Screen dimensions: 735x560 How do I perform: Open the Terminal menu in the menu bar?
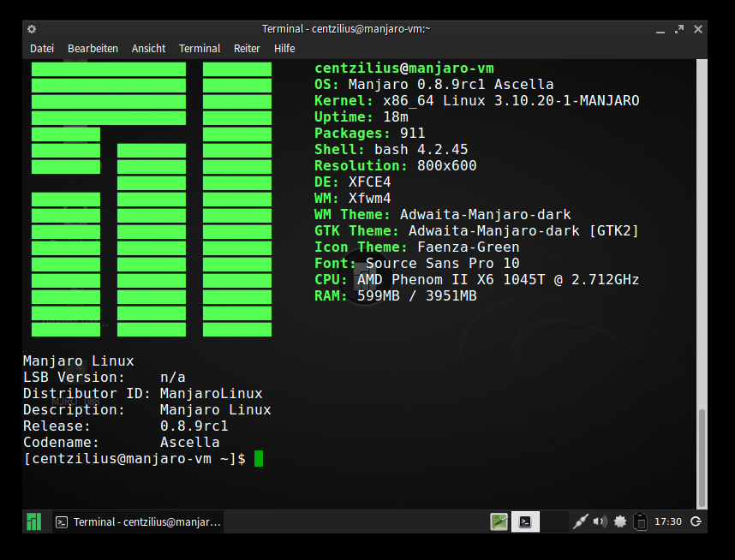pyautogui.click(x=200, y=49)
